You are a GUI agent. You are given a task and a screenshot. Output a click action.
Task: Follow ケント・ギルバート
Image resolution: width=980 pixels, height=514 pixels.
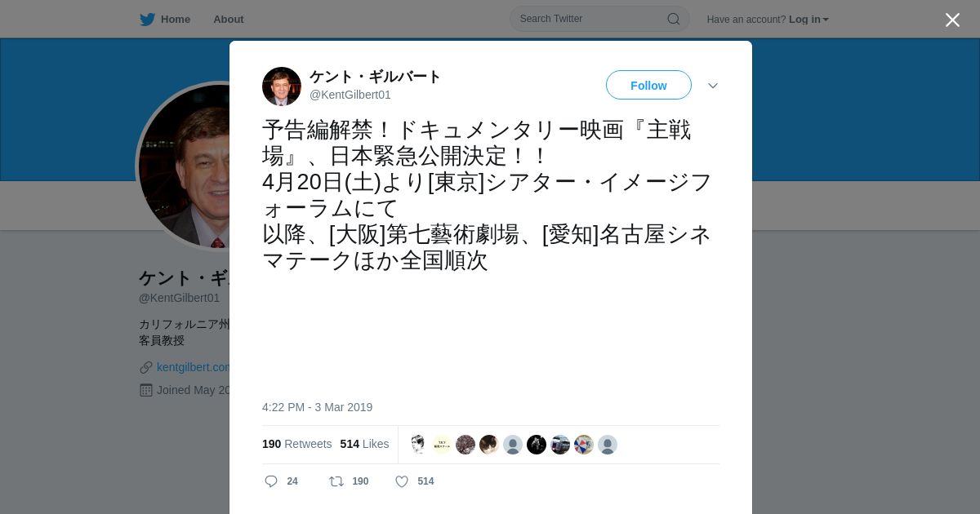click(648, 85)
